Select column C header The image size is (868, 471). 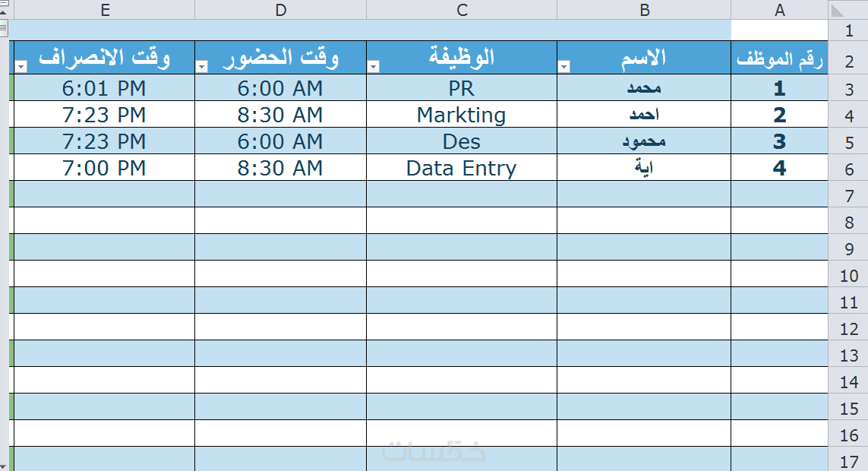coord(462,10)
